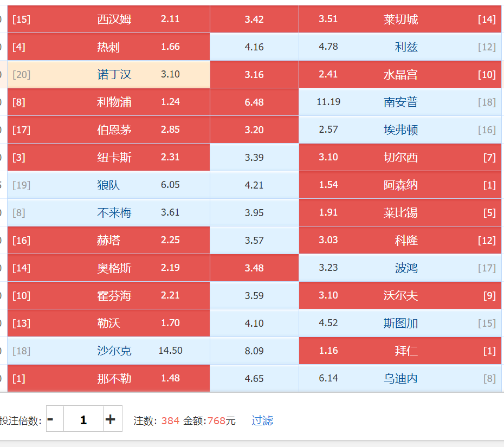This screenshot has height=447, width=504.
Task: Toggle 赫塔 home win at 2.25
Action: point(108,241)
